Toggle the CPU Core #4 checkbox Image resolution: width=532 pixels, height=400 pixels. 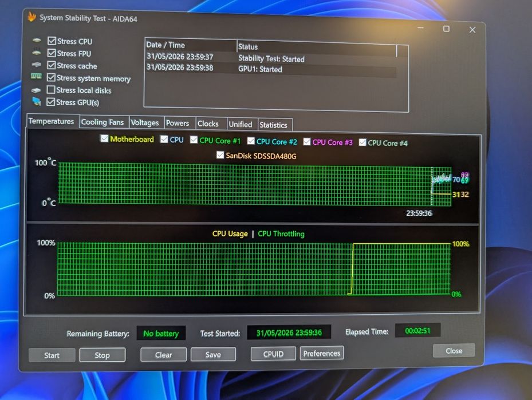pyautogui.click(x=362, y=142)
